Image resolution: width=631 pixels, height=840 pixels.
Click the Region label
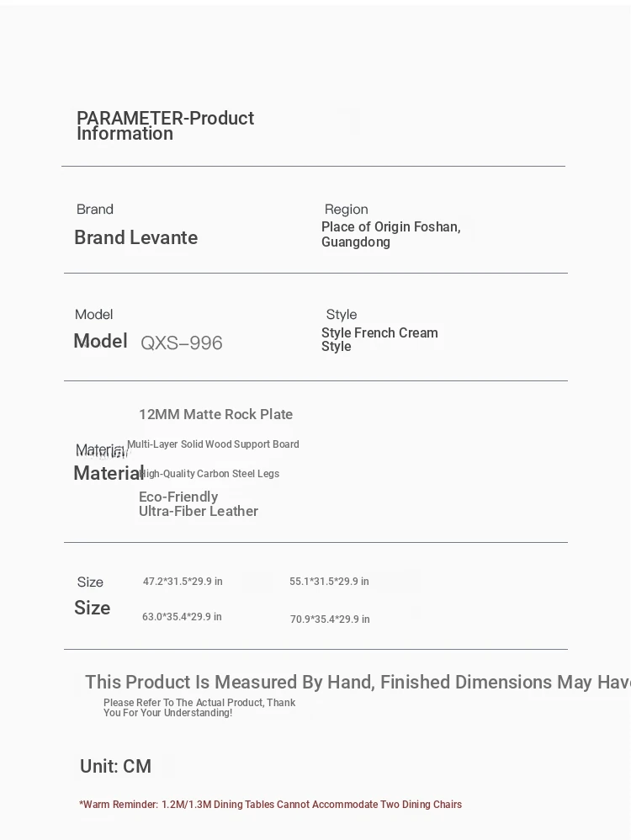point(346,210)
